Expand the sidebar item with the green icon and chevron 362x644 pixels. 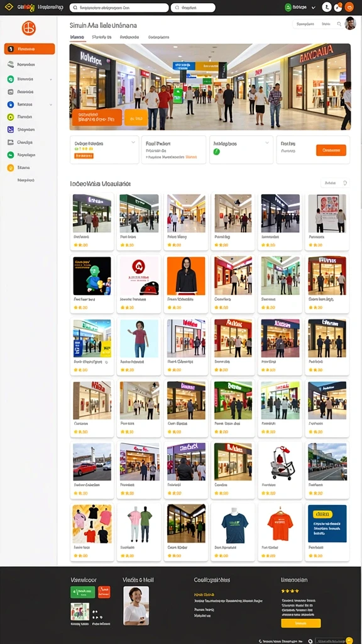(29, 79)
